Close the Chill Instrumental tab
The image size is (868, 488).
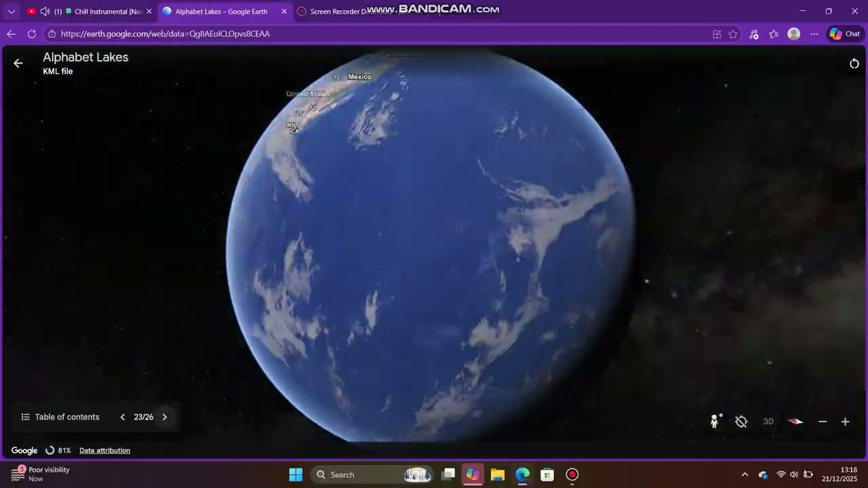tap(149, 12)
